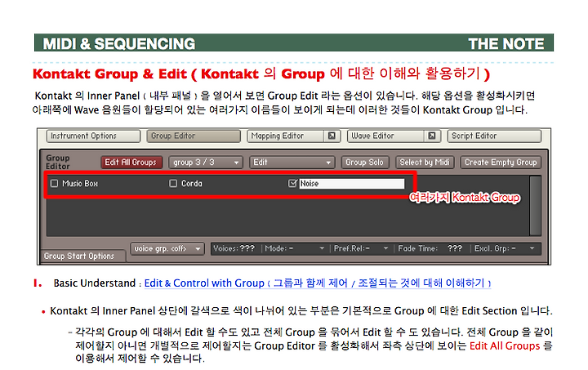Viewport: 588px width, 370px height.
Task: Toggle Edit All Groups button
Action: coord(131,163)
